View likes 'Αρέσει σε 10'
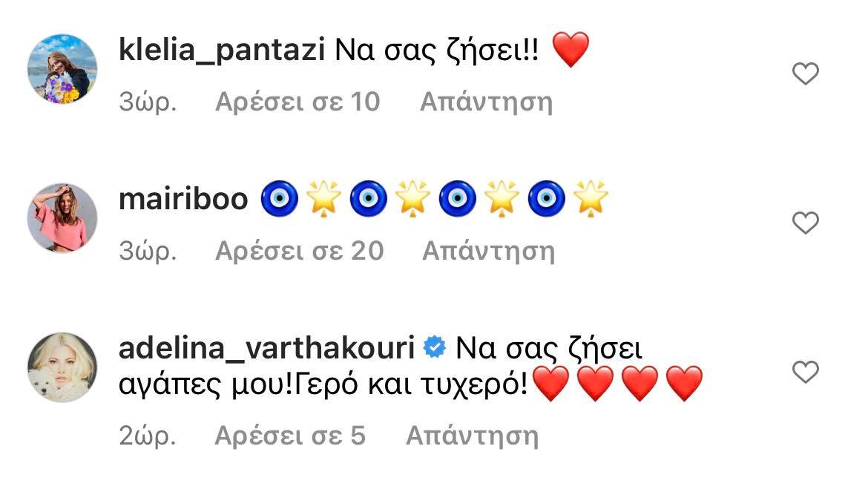 tap(297, 102)
